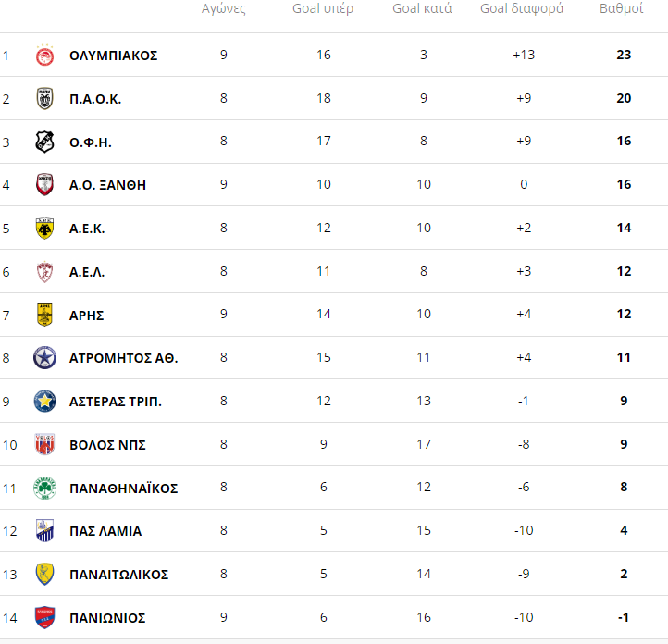The height and width of the screenshot is (644, 668).
Task: Click the ΑΣΤΕΡΑΣ ΤΡΙΠ. yellow star logo
Action: [x=44, y=402]
